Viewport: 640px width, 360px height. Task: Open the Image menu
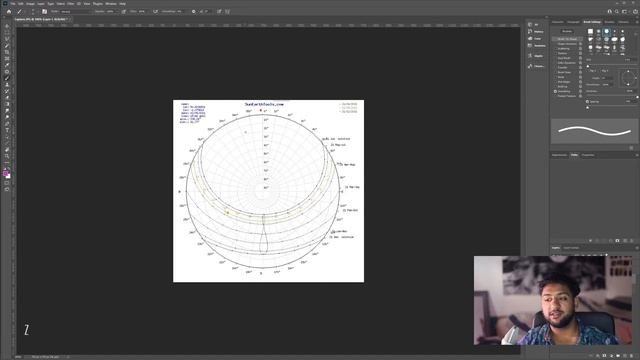pos(30,4)
